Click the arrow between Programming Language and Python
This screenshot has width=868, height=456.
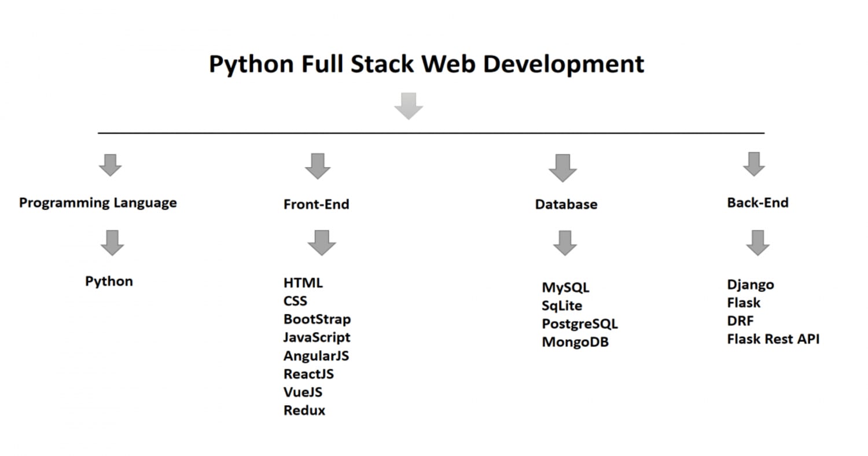coord(112,243)
